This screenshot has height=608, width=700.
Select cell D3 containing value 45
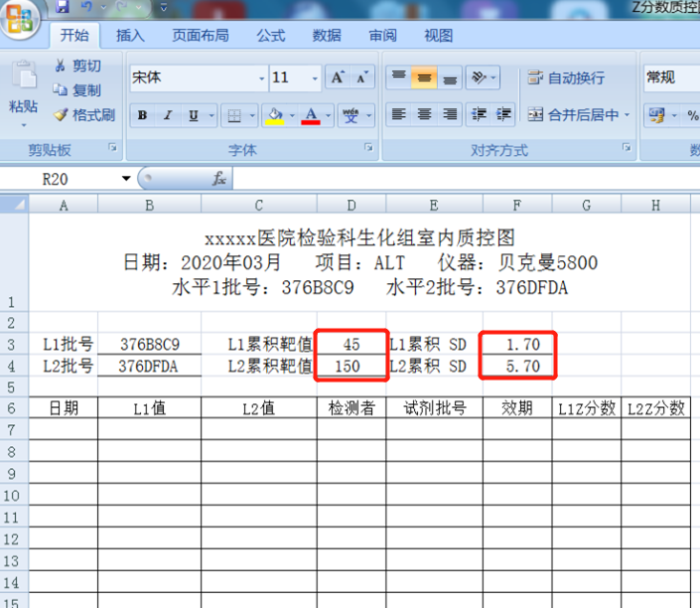coord(351,345)
